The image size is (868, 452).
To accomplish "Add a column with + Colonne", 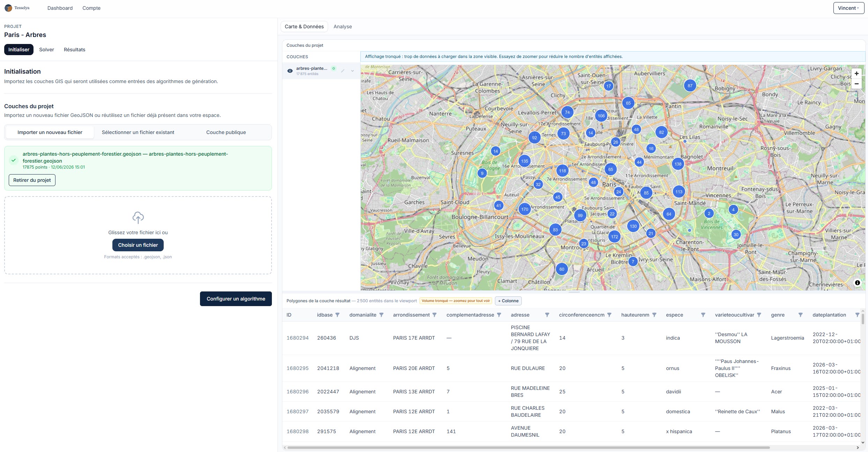I will click(x=508, y=301).
